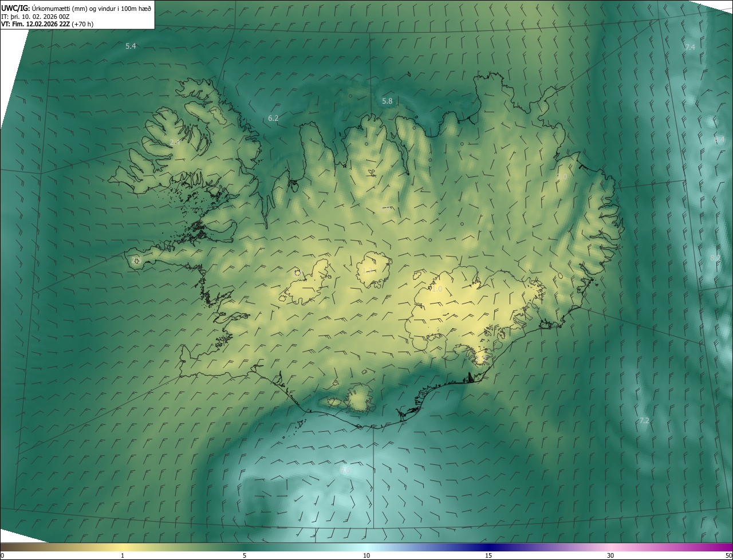733x560 pixels.
Task: Select the 'IT: þri. 10. 02. 2026 00Z' line
Action: click(36, 16)
